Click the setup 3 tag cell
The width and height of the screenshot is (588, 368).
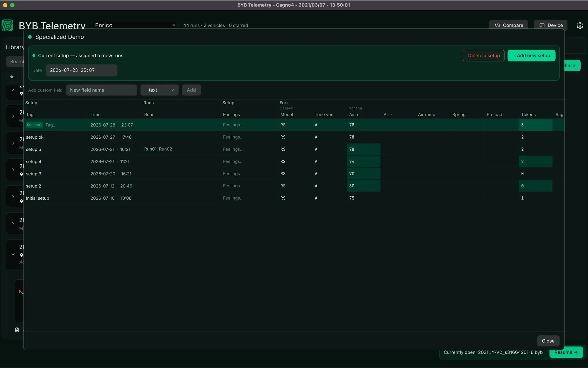pos(34,174)
